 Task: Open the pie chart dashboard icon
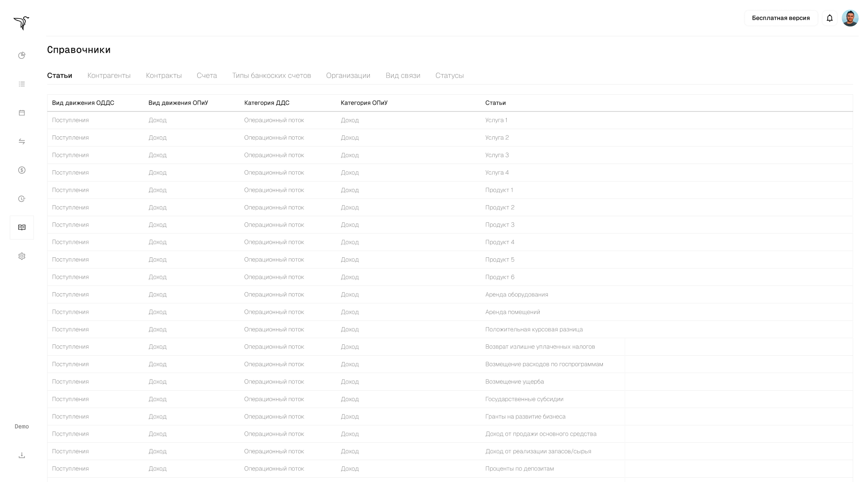pyautogui.click(x=22, y=55)
